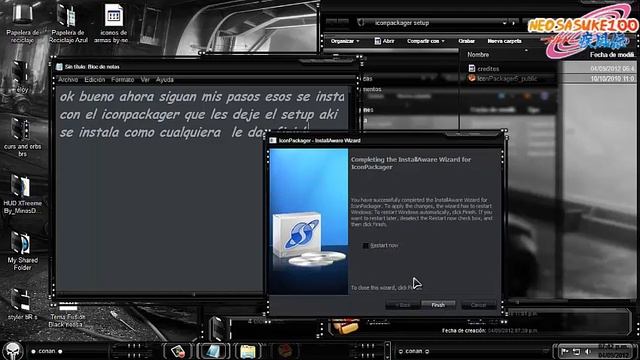Select HUD XTreeme By_MinasD desktop icon
Image resolution: width=640 pixels, height=360 pixels.
[22, 194]
